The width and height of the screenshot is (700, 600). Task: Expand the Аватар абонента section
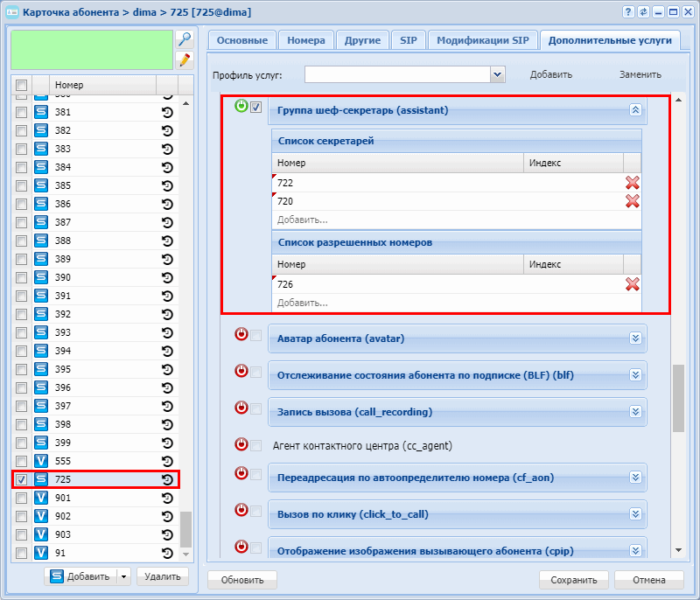pos(635,338)
